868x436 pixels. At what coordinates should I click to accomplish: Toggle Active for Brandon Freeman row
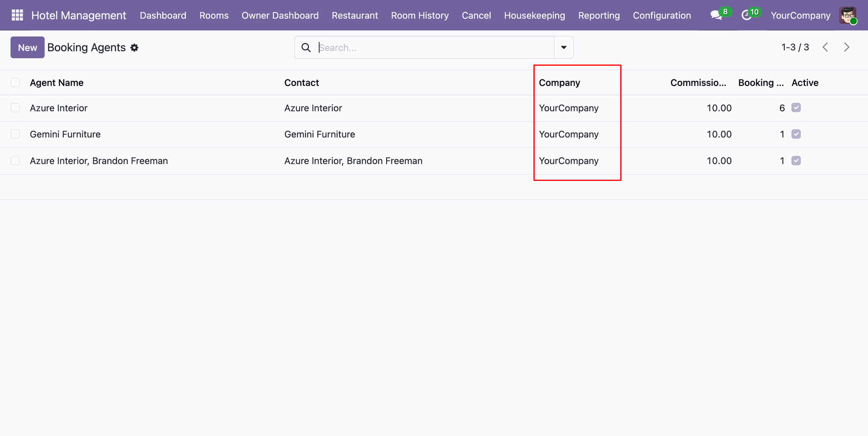pyautogui.click(x=796, y=161)
